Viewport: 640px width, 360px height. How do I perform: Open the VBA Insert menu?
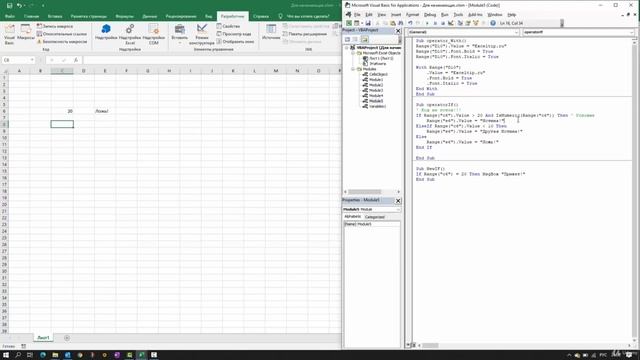[x=396, y=15]
